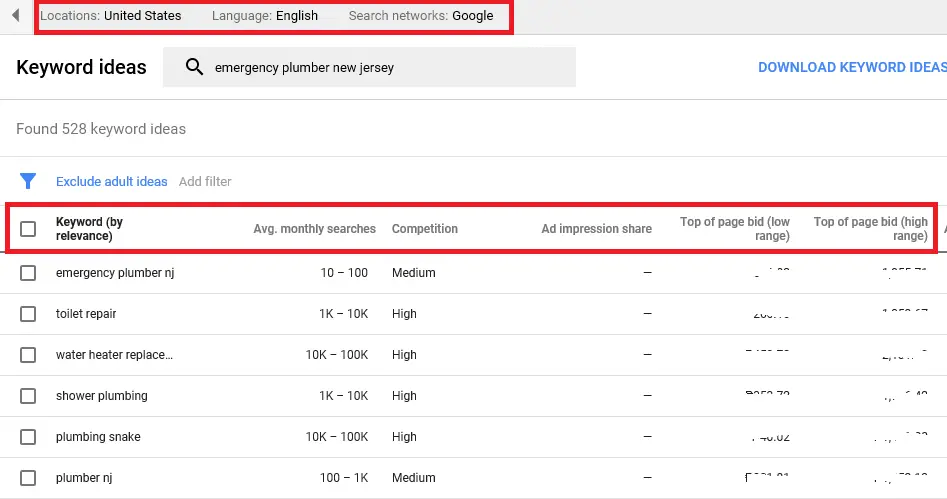The width and height of the screenshot is (947, 499).
Task: Select the 'water heater replace...' row checkbox
Action: [x=28, y=355]
